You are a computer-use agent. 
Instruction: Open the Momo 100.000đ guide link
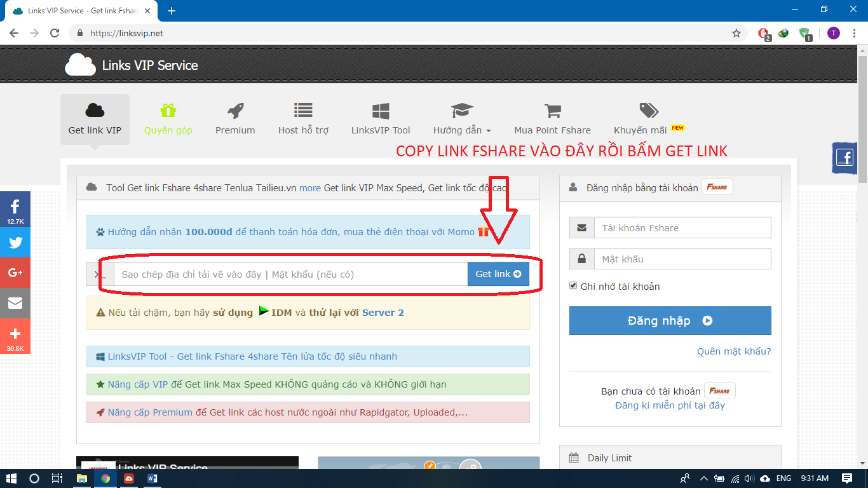pyautogui.click(x=291, y=232)
